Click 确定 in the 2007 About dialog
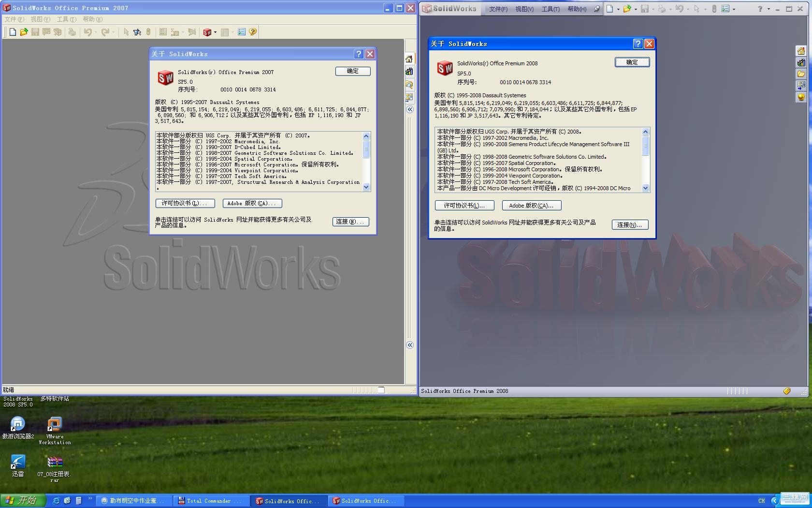This screenshot has width=812, height=508. coord(353,71)
